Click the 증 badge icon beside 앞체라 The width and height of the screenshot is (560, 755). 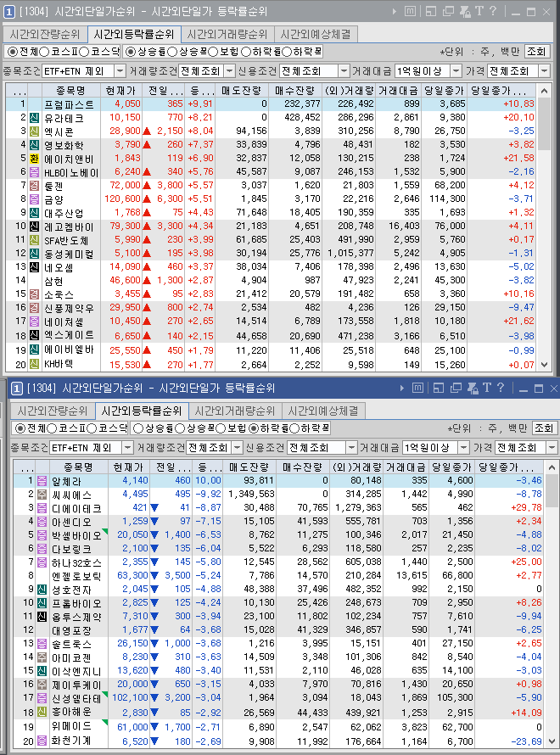[x=42, y=480]
